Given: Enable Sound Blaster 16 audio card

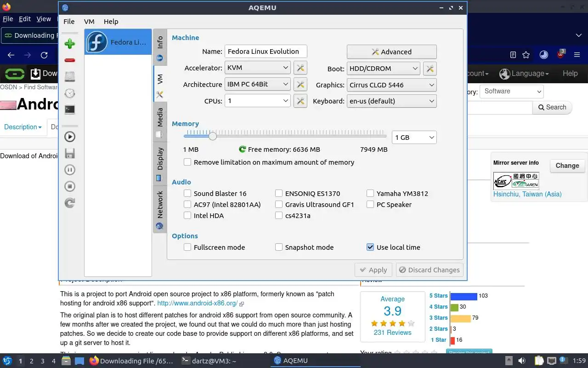Looking at the screenshot, I should [187, 193].
